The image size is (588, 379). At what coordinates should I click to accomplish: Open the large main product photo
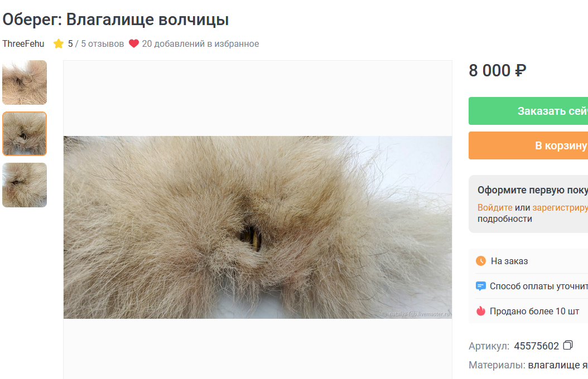[258, 227]
